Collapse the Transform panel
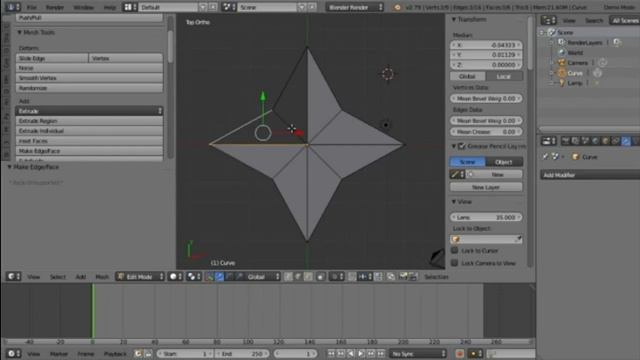This screenshot has width=640, height=360. coord(453,20)
